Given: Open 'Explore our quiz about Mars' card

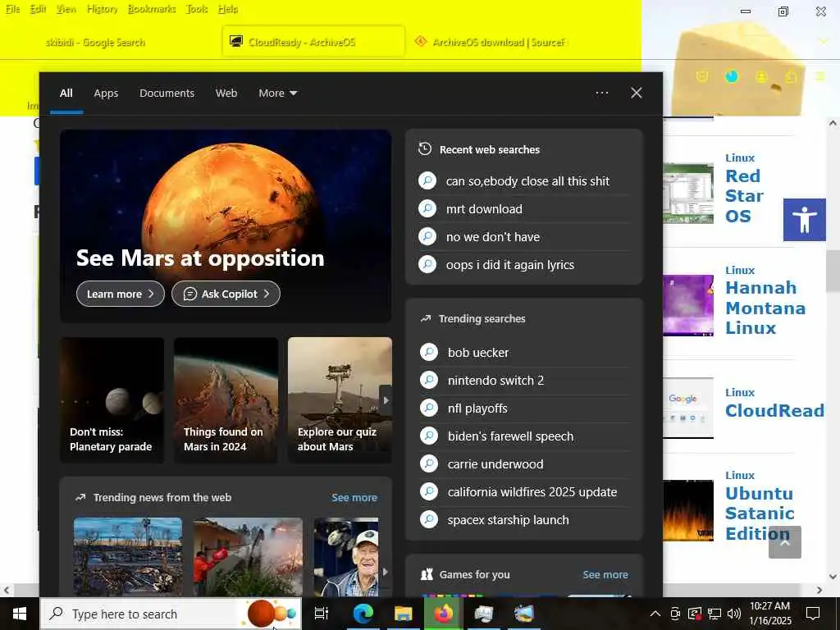Looking at the screenshot, I should click(x=340, y=399).
